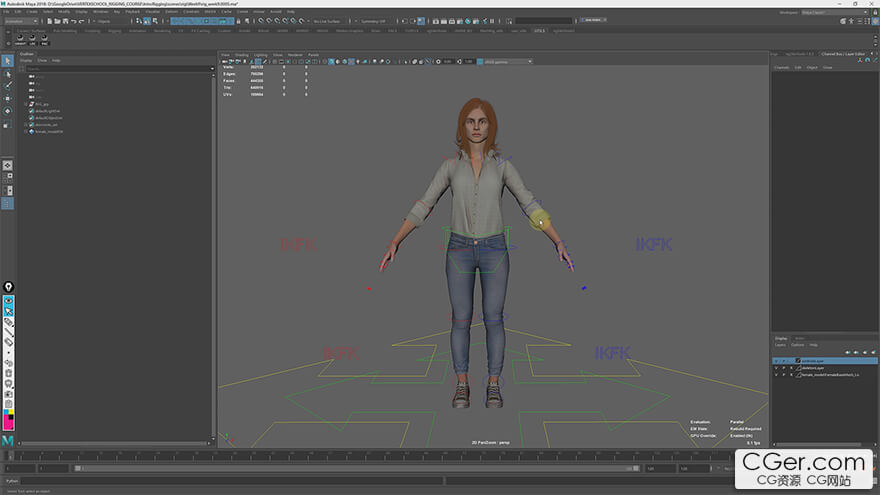Switch to the Channel Box / Layer Editor tab
880x495 pixels.
[x=842, y=53]
